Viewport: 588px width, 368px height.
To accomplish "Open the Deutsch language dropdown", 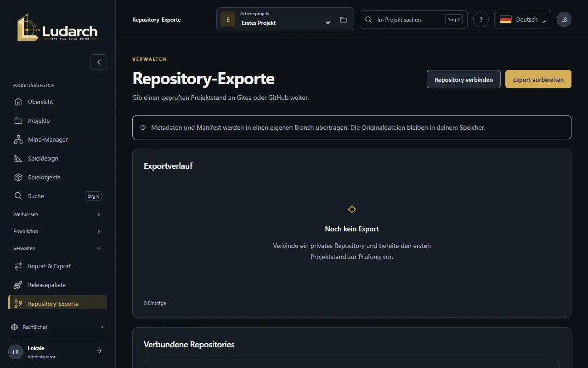I will pyautogui.click(x=523, y=19).
